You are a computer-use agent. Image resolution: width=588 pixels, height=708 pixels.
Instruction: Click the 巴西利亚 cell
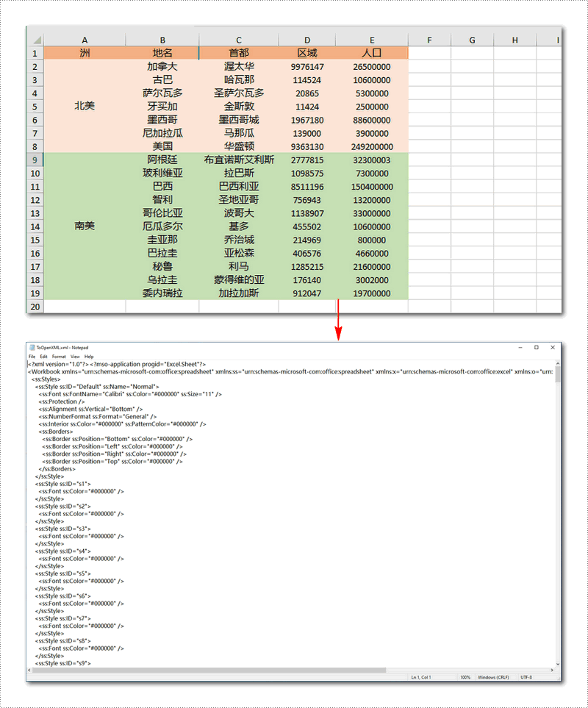239,187
